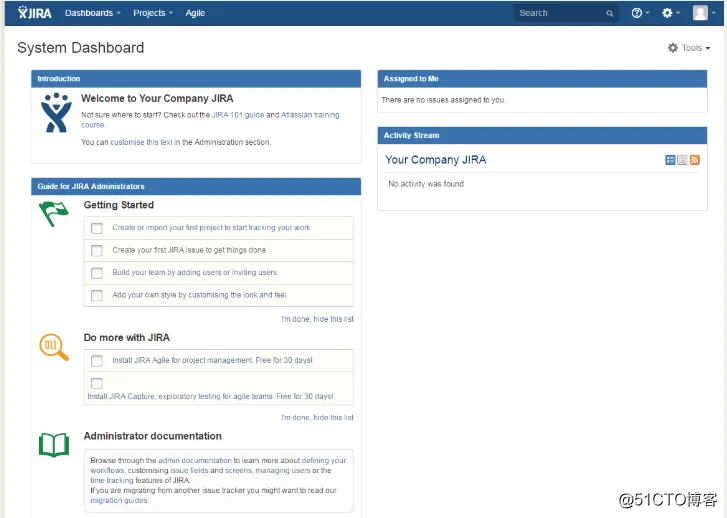Click the Guide for JIRA Administrators header

pyautogui.click(x=196, y=186)
